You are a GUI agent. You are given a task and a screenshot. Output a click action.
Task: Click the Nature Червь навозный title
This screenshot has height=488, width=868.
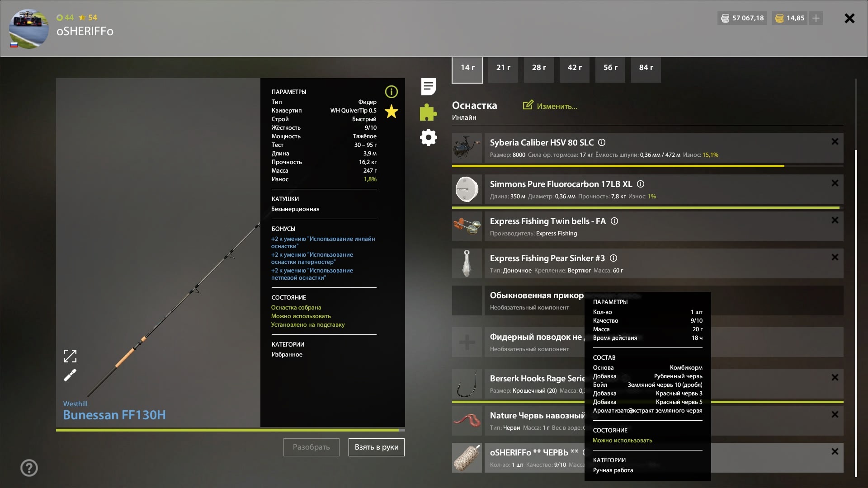(x=537, y=415)
